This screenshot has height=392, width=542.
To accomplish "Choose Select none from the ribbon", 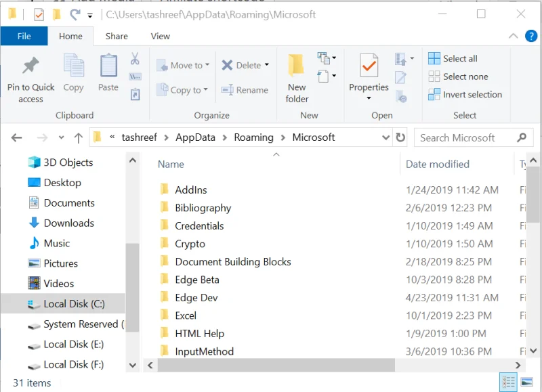I will (457, 77).
